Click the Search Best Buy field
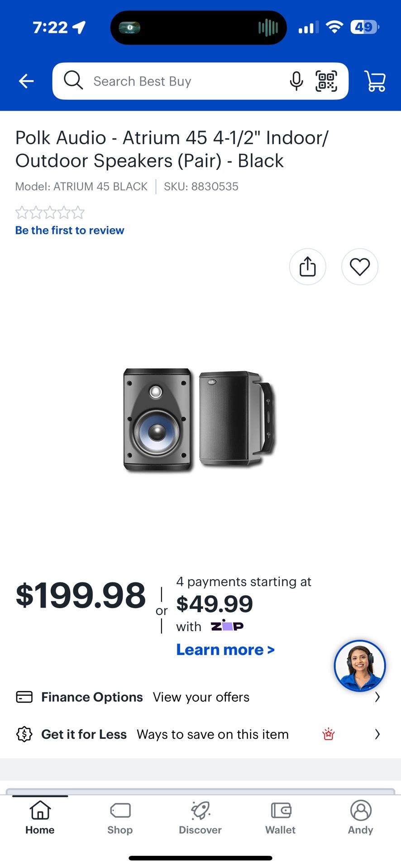Viewport: 401px width, 868px height. 181,81
